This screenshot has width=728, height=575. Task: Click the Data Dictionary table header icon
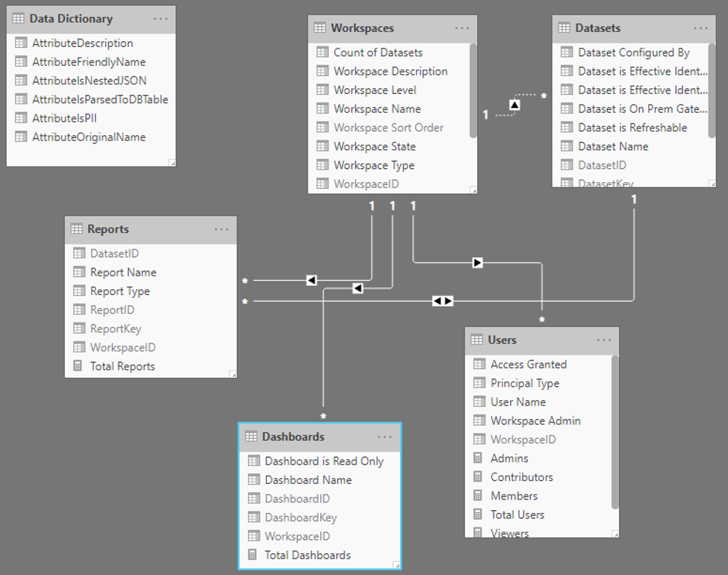18,19
